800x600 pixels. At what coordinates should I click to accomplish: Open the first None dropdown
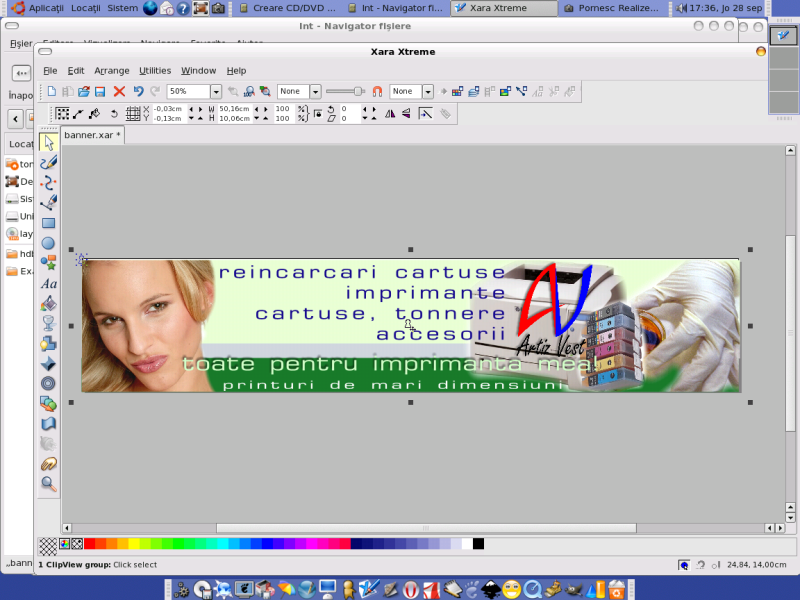tap(315, 91)
